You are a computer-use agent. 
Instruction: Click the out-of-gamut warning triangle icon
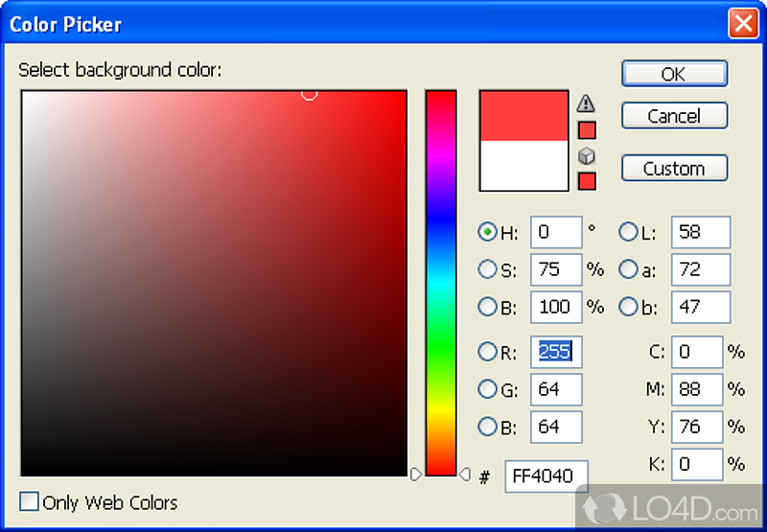point(586,104)
